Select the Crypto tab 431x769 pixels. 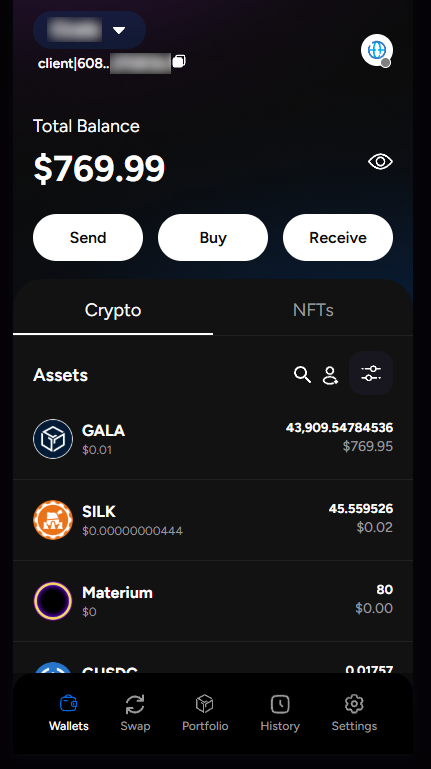click(113, 310)
